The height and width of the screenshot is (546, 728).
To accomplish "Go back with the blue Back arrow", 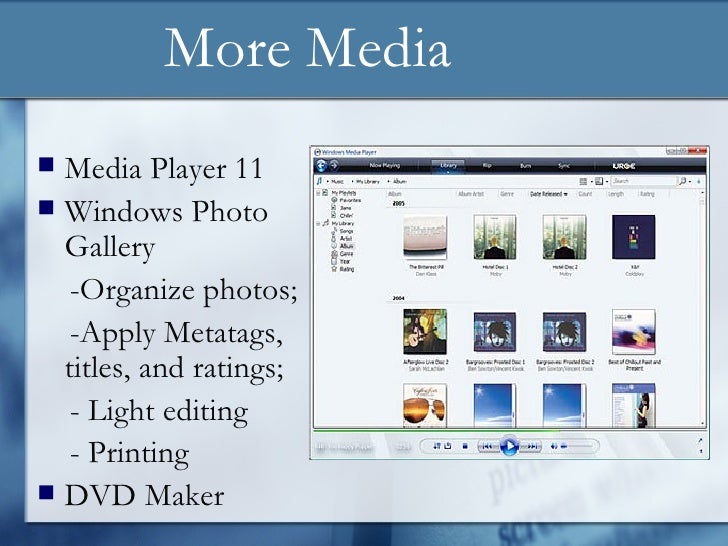I will (x=321, y=165).
